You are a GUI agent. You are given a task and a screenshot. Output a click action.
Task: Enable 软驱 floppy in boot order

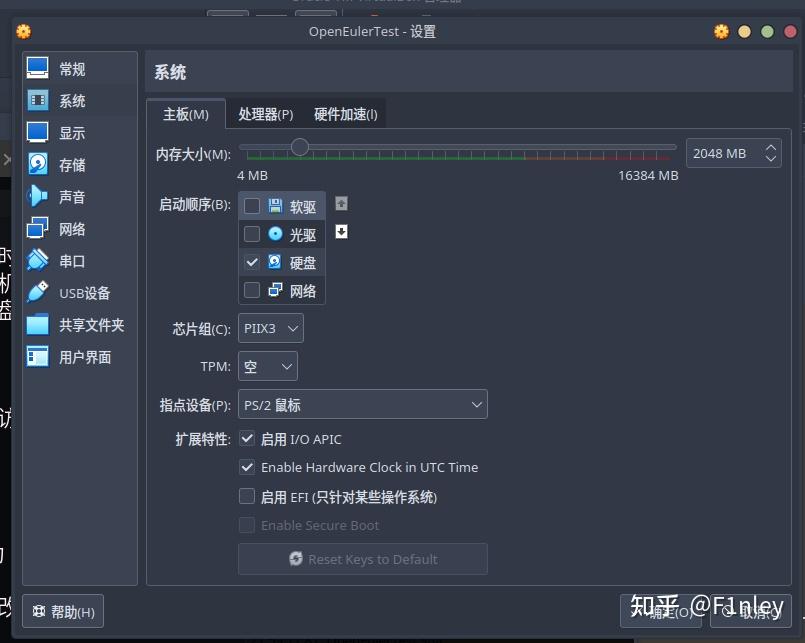pos(252,206)
